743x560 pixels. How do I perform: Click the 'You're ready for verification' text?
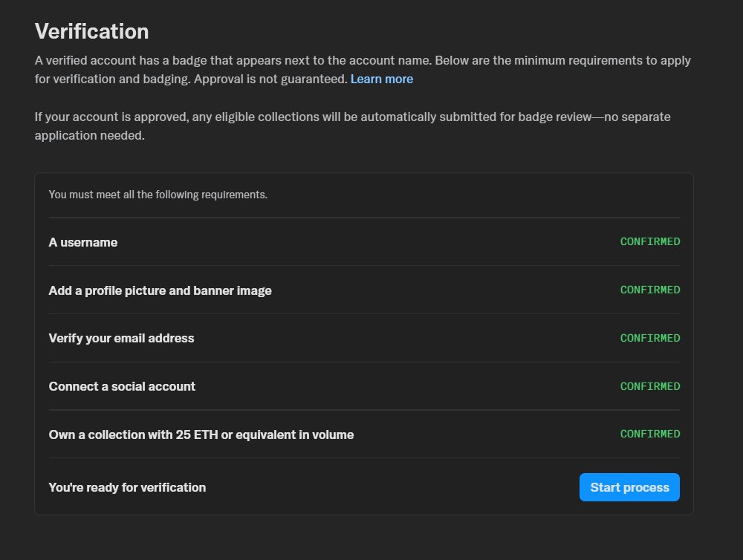click(x=127, y=487)
